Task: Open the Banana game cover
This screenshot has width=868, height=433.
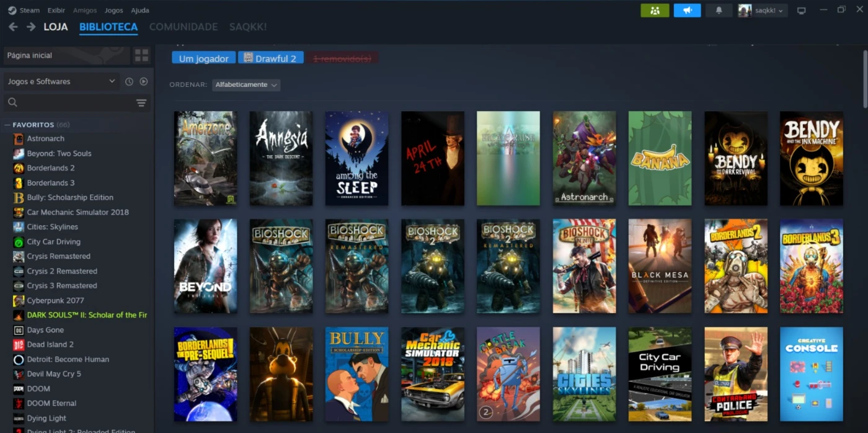Action: pos(660,158)
